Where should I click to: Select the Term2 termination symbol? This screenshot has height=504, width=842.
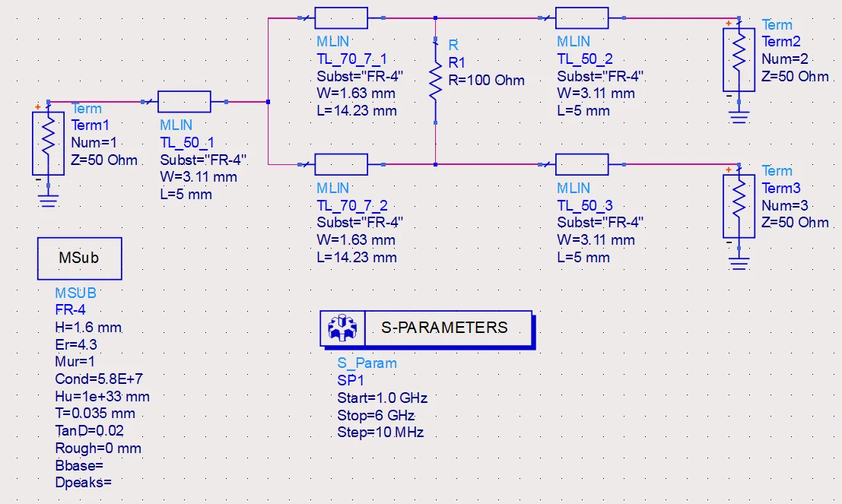[739, 59]
